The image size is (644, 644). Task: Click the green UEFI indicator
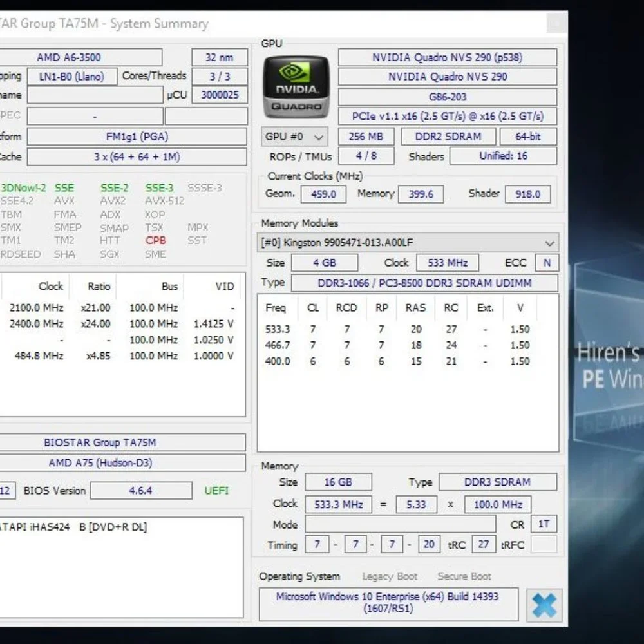click(216, 490)
